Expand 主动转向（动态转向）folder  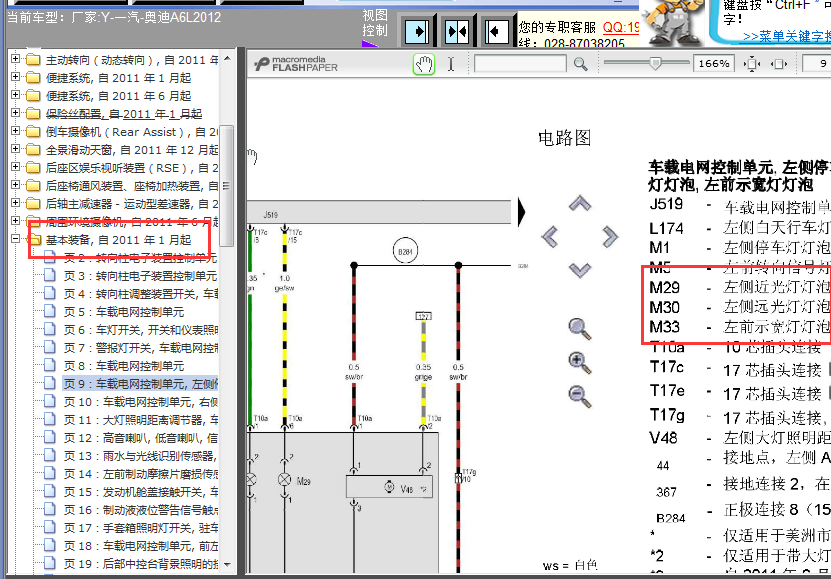(15, 59)
